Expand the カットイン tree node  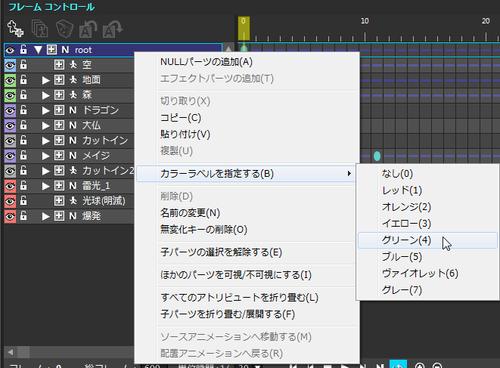(x=46, y=141)
